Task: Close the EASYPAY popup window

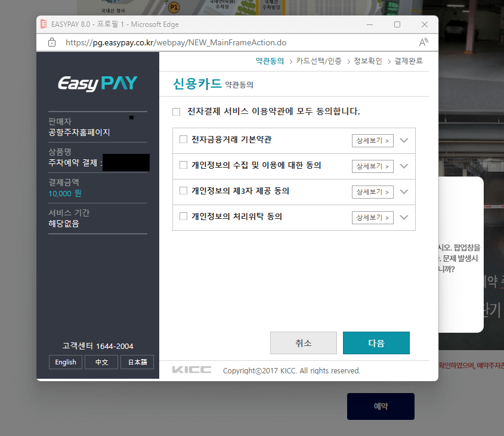Action: pos(425,24)
